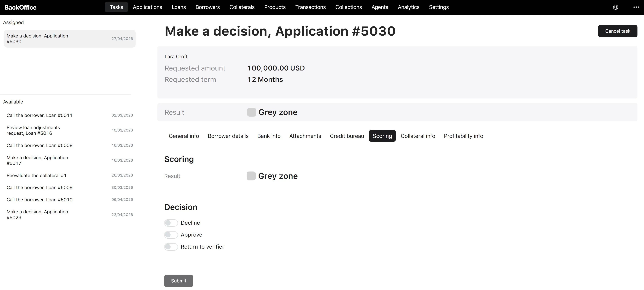This screenshot has width=644, height=290.
Task: Go to Applications in top navigation
Action: [x=148, y=7]
